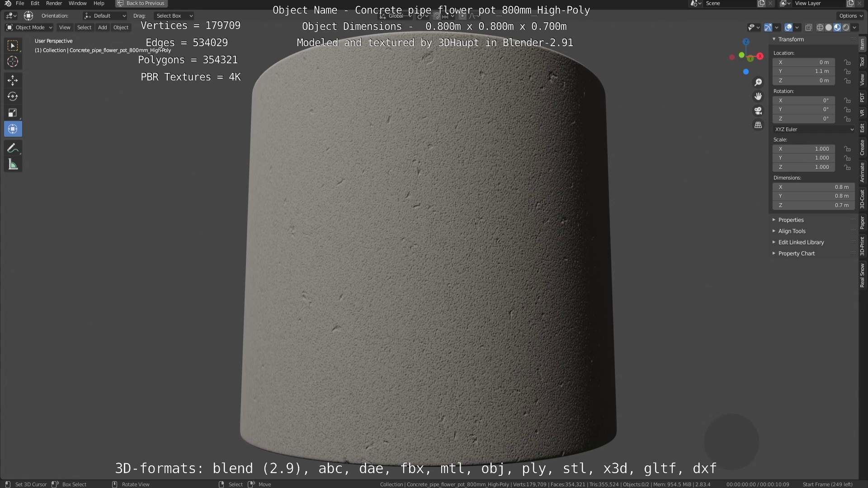Open the XYZ Euler rotation mode dropdown

coord(814,129)
